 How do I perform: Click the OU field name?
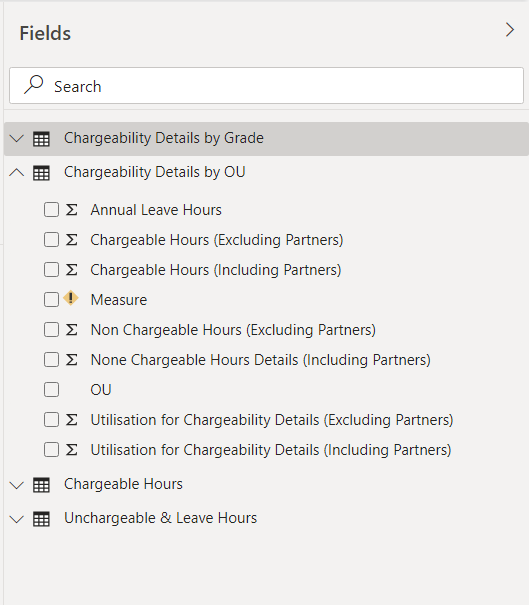101,390
